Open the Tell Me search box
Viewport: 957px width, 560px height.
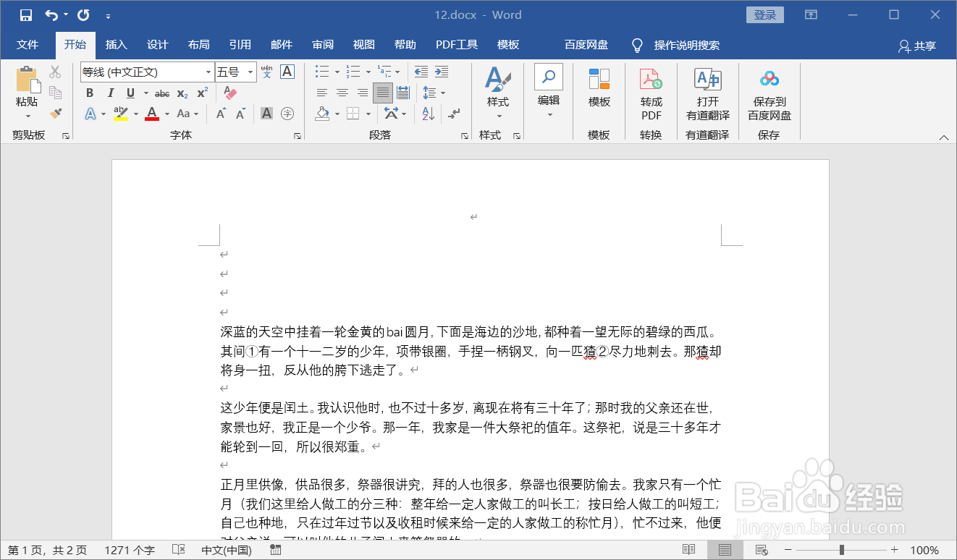coord(676,46)
